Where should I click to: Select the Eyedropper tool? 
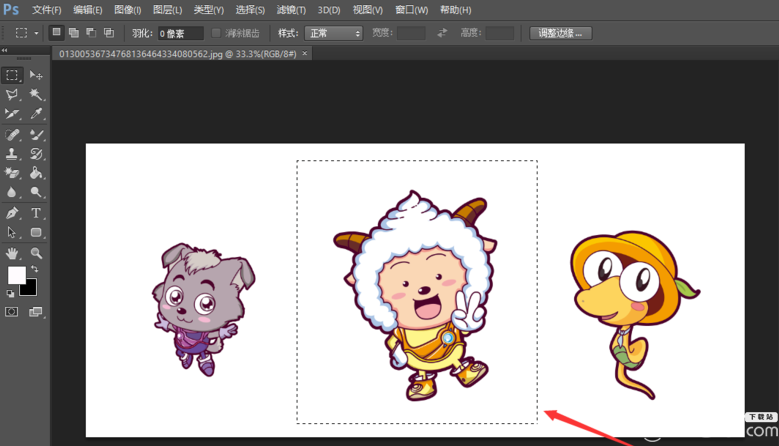pyautogui.click(x=36, y=114)
